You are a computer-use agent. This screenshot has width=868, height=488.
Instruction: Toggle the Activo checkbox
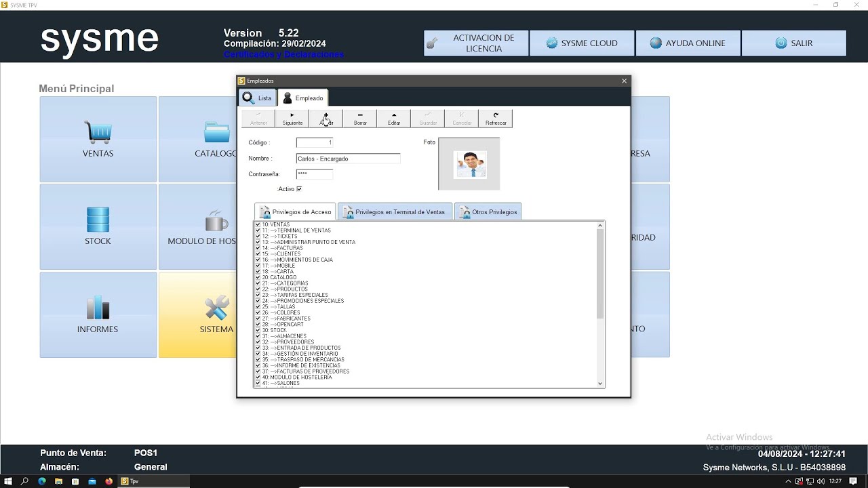tap(299, 189)
